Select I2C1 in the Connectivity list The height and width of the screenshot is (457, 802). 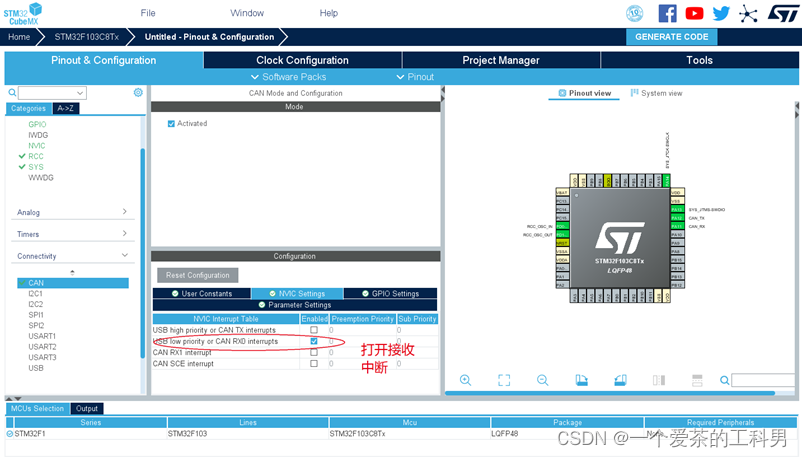[x=35, y=293]
